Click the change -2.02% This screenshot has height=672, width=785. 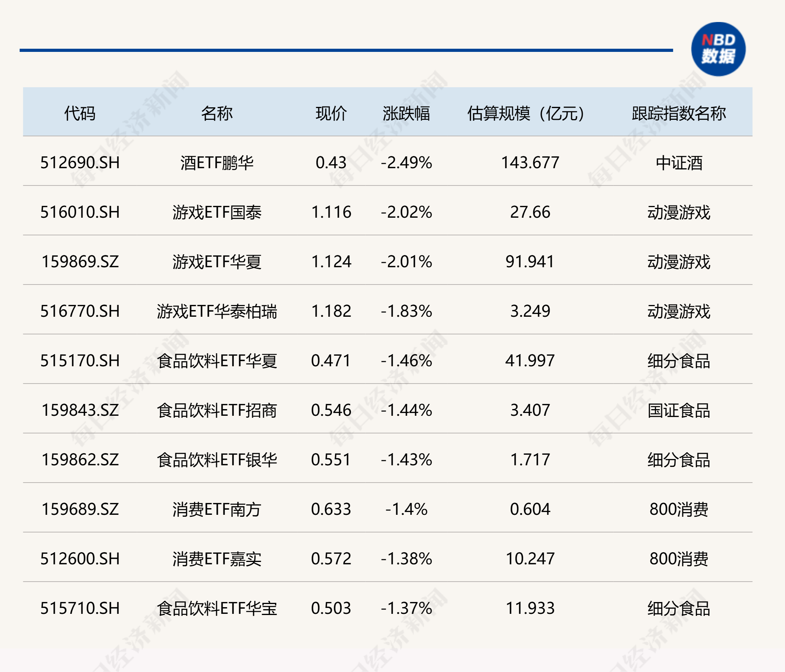[x=406, y=212]
